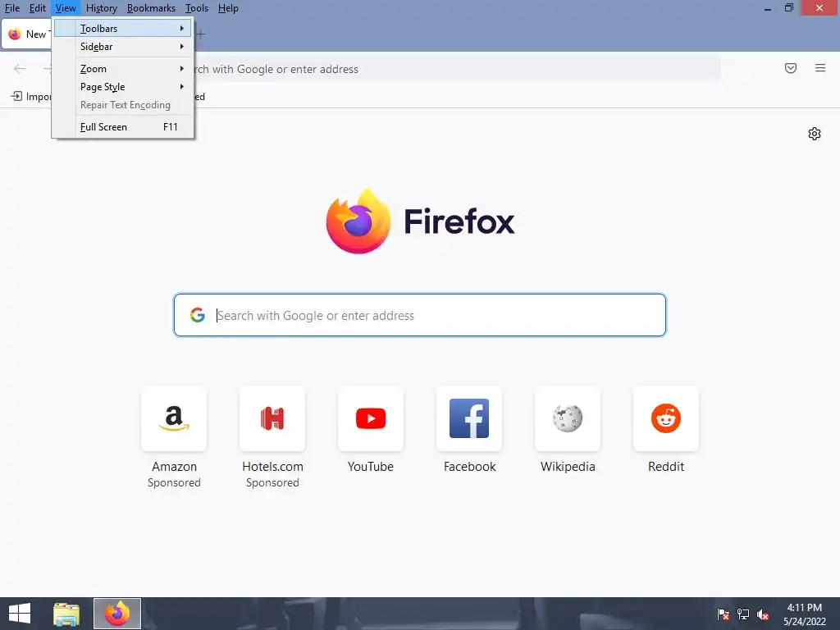Click the Personalize New Tab gear icon
Image resolution: width=840 pixels, height=630 pixels.
click(x=815, y=134)
